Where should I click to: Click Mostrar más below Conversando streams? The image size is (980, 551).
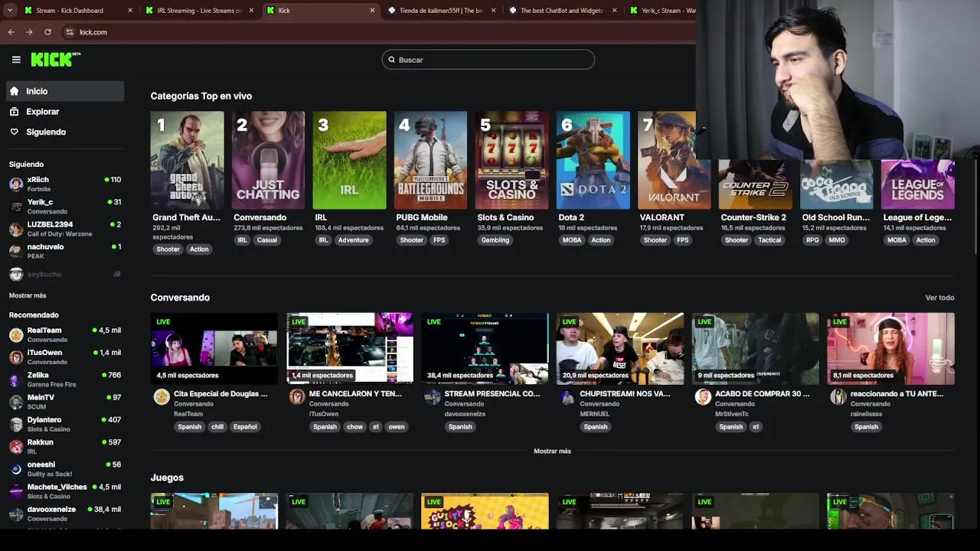552,452
